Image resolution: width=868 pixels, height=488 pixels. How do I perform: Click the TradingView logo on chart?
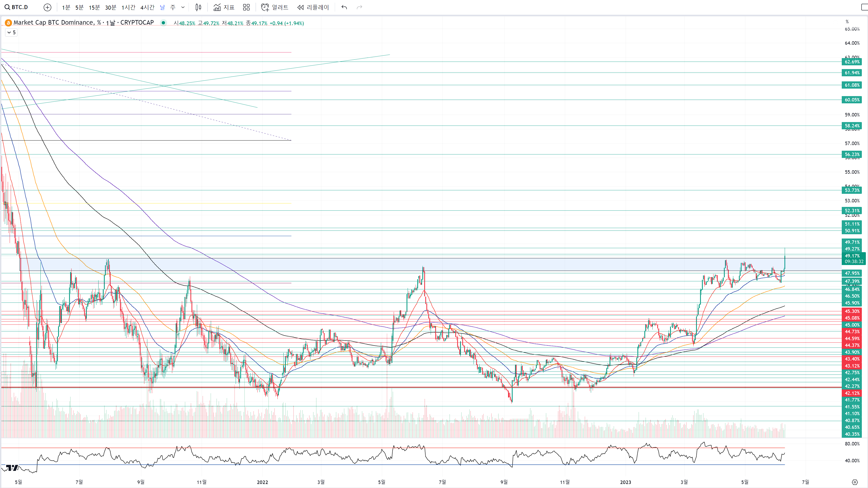click(12, 468)
